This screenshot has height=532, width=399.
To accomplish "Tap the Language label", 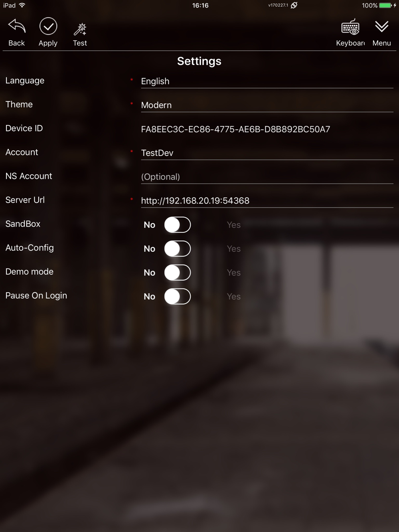I will click(25, 81).
